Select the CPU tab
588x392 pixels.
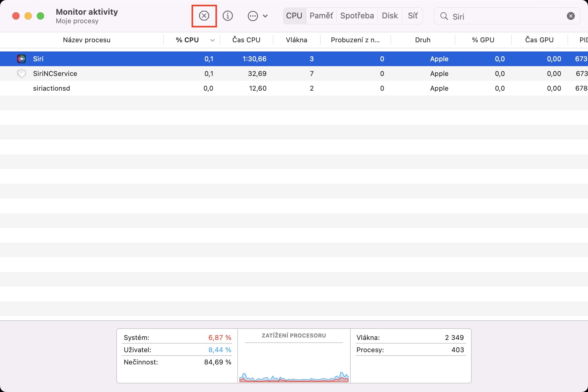(294, 16)
